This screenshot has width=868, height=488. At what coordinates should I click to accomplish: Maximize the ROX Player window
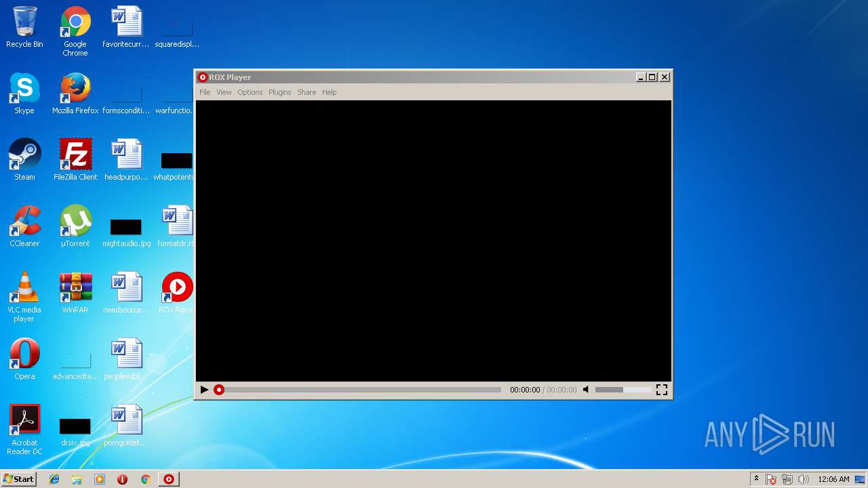click(x=652, y=77)
